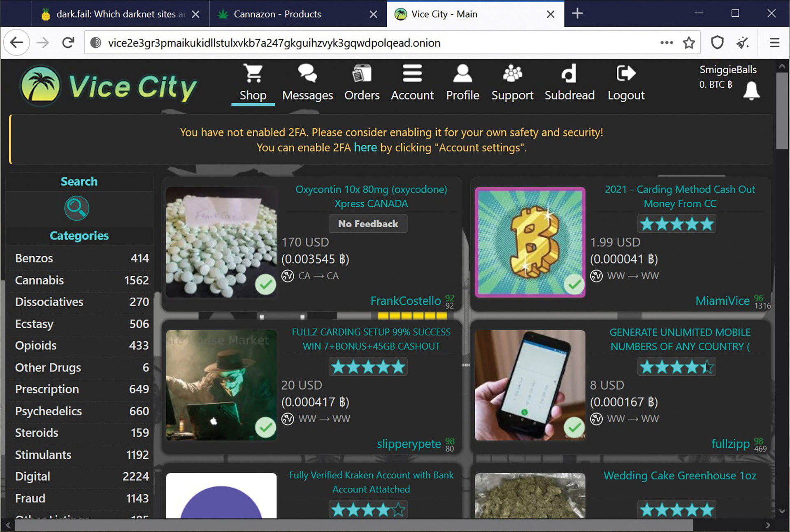Click the horizontal page scrollbar
The height and width of the screenshot is (532, 790).
(354, 525)
